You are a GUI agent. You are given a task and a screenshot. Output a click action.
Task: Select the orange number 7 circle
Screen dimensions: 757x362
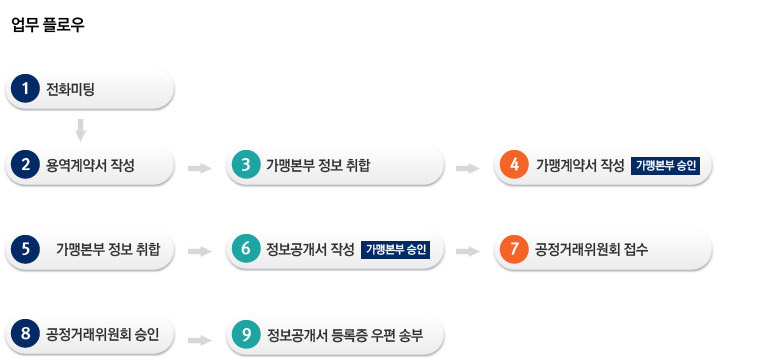(514, 250)
